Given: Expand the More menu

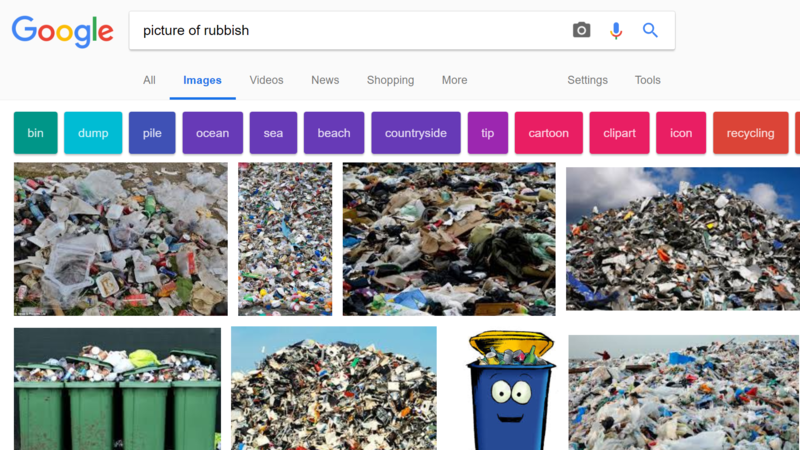Looking at the screenshot, I should point(454,80).
